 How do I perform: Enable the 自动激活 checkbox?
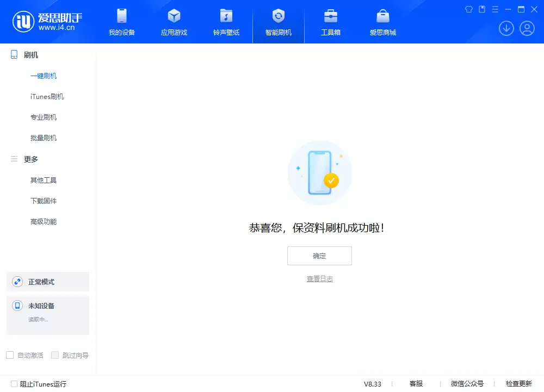(10, 354)
